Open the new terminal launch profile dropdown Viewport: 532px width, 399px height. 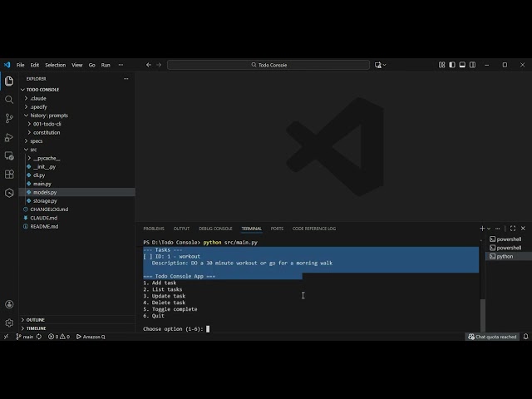pyautogui.click(x=489, y=229)
